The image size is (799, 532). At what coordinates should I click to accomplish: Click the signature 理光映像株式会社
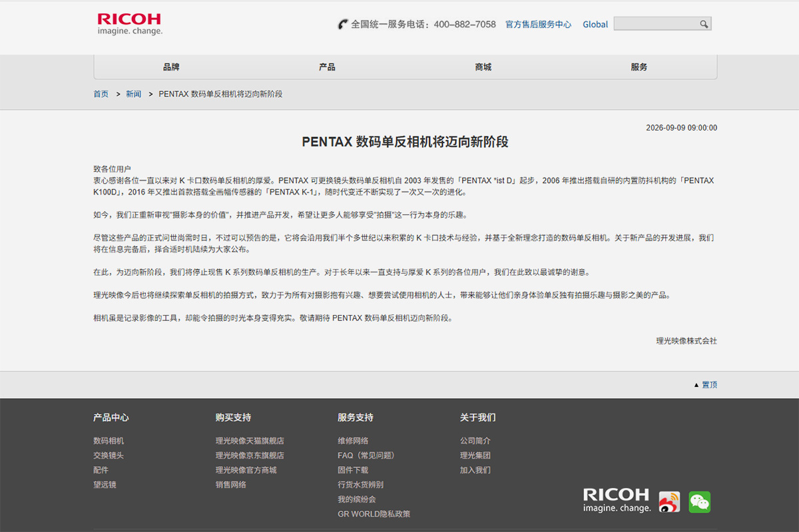point(686,341)
